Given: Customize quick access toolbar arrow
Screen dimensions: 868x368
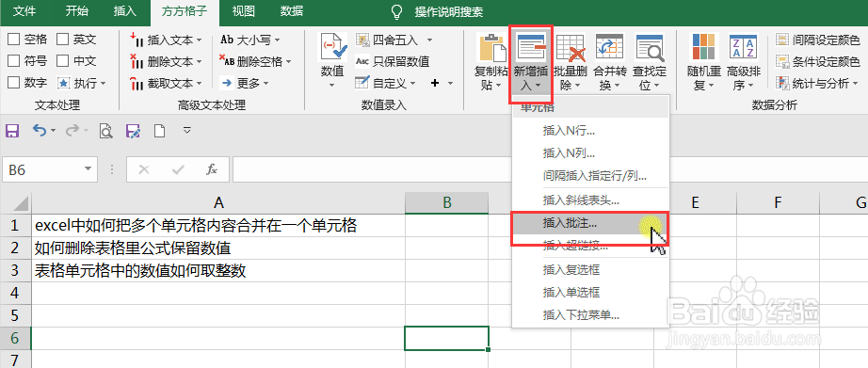Looking at the screenshot, I should tap(187, 131).
